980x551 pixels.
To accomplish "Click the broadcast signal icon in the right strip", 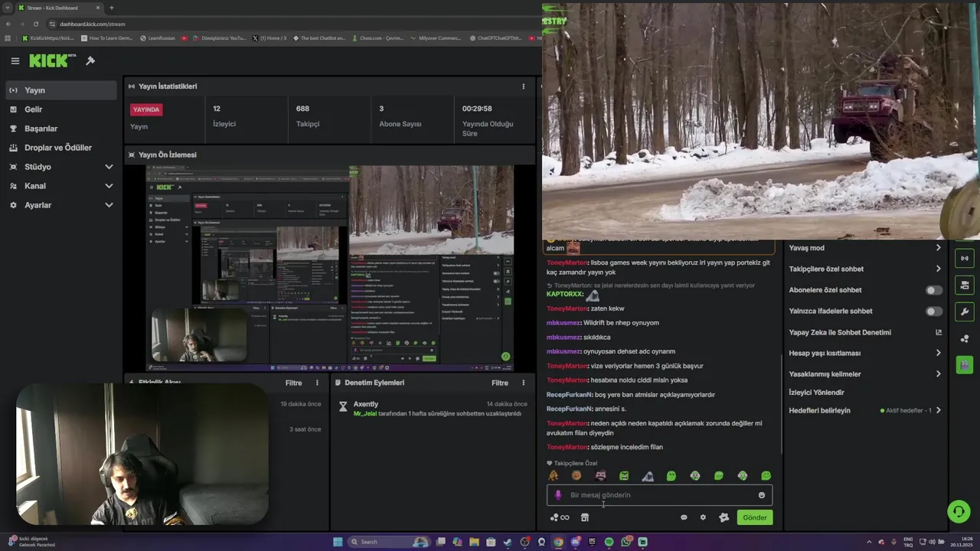I will point(965,259).
